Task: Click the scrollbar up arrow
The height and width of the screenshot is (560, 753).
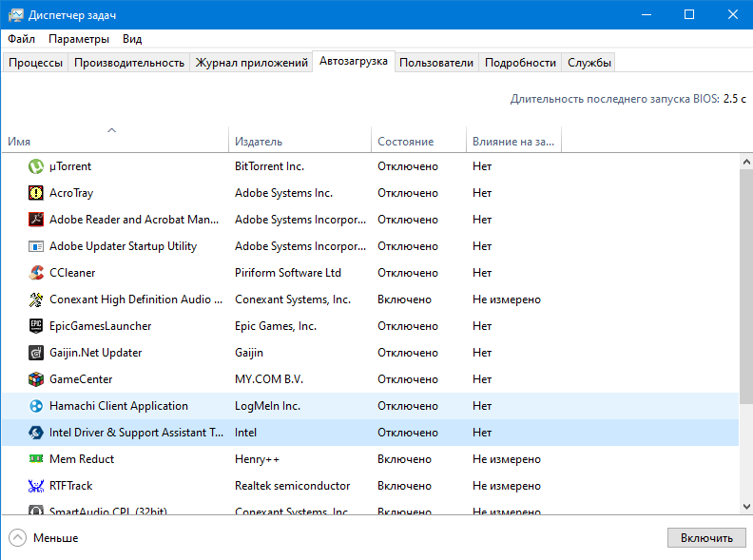Action: pyautogui.click(x=746, y=162)
